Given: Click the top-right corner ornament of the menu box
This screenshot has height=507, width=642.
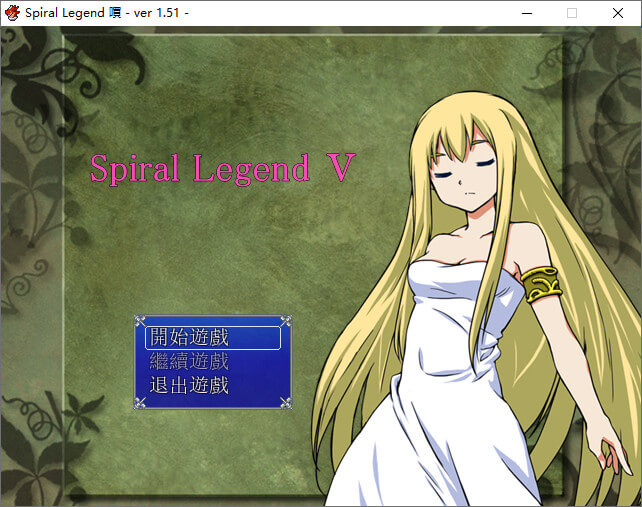Looking at the screenshot, I should 285,322.
